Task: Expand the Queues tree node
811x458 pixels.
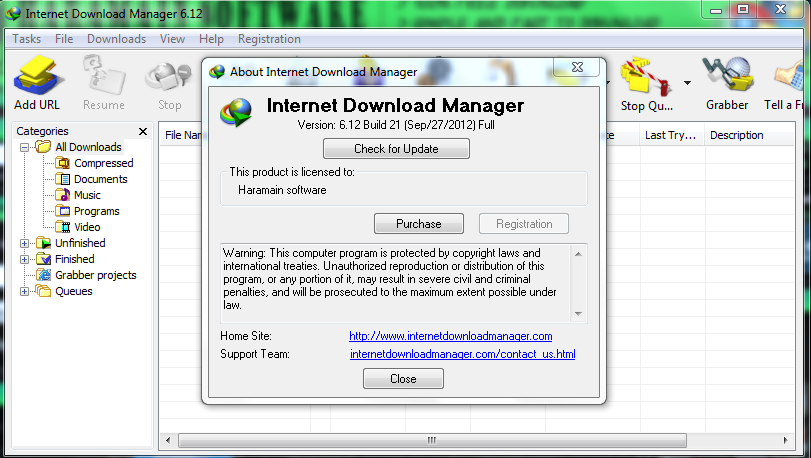Action: click(24, 291)
